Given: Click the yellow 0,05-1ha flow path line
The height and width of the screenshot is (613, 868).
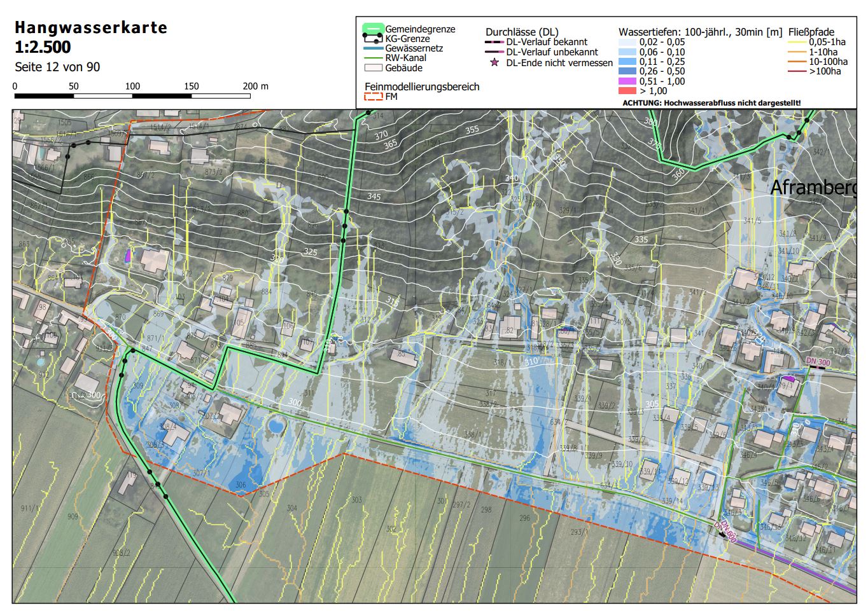Looking at the screenshot, I should 797,42.
